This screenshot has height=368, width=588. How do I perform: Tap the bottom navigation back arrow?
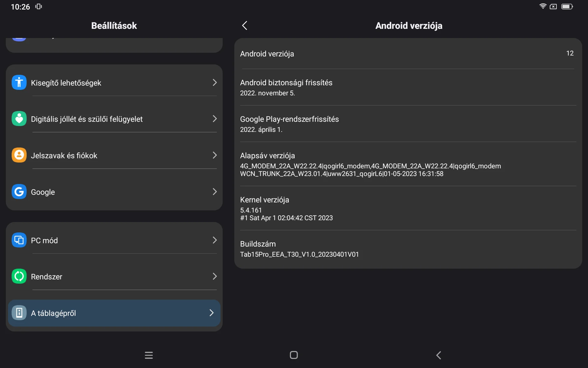pos(439,355)
